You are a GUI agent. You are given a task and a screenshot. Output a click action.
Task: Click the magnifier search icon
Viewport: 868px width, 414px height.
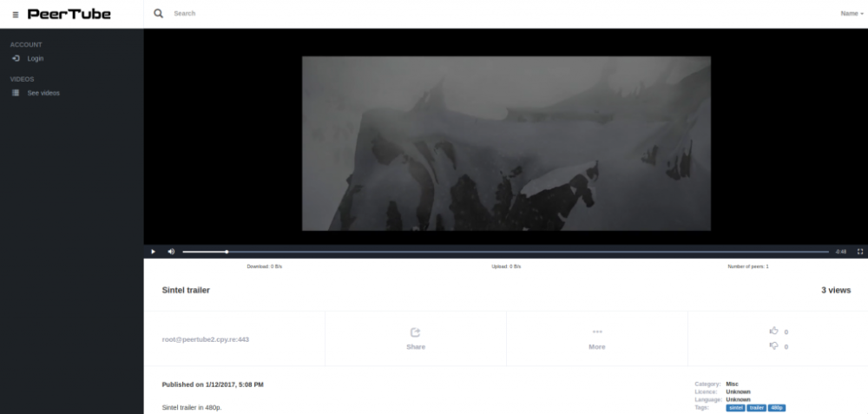tap(158, 13)
